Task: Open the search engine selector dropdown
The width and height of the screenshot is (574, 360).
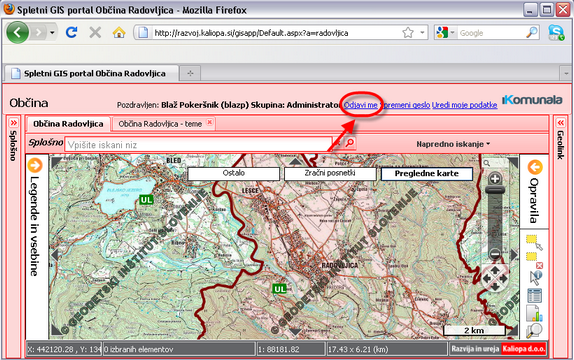Action: coord(446,33)
